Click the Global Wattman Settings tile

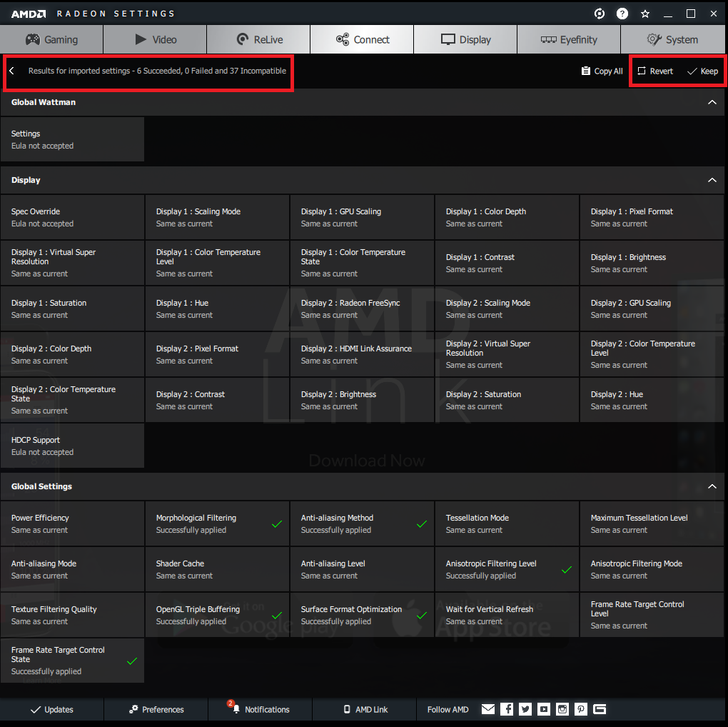(x=72, y=139)
